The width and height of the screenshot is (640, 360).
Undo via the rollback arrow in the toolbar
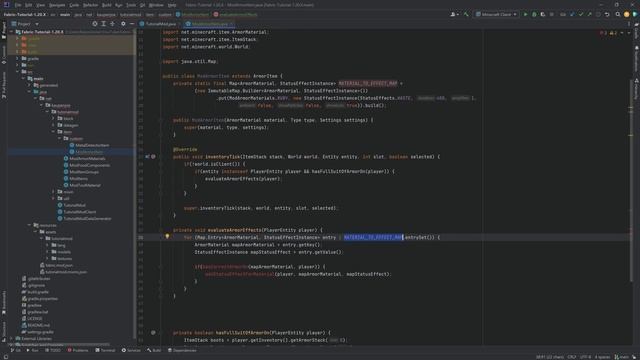(x=607, y=14)
